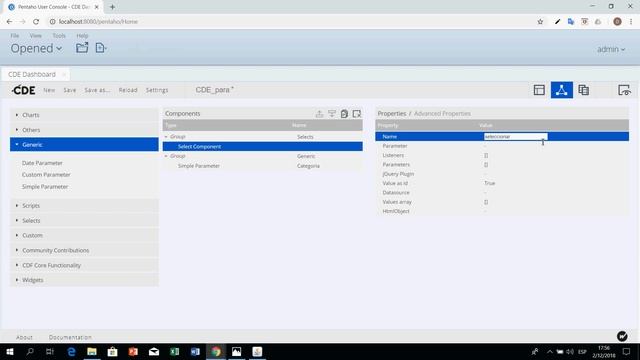The image size is (640, 360).
Task: Open the Layout panel perspective
Action: point(539,90)
